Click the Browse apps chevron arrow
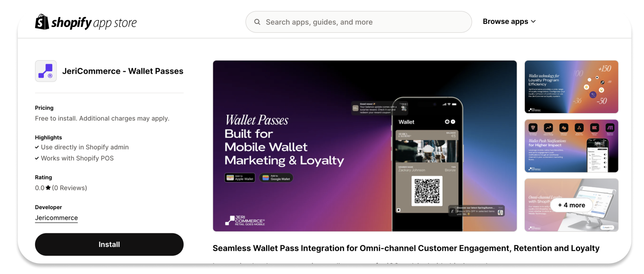Screen dimensions: 644x274 point(533,22)
